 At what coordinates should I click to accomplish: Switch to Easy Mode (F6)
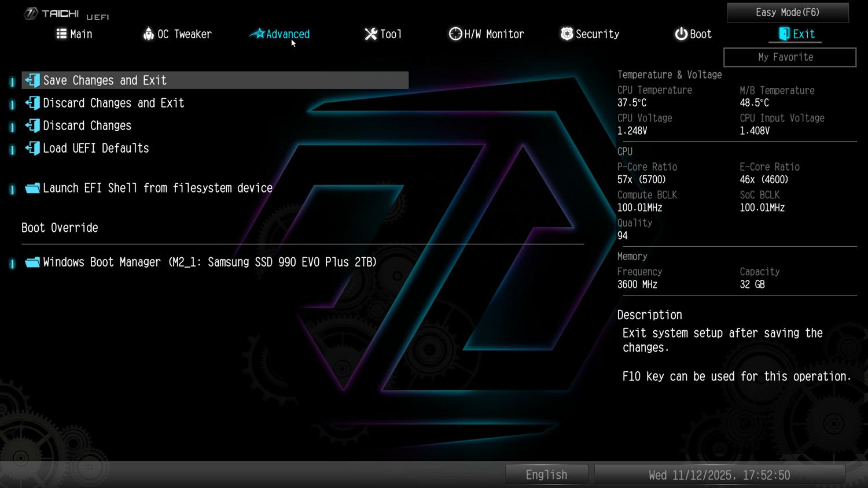[788, 12]
